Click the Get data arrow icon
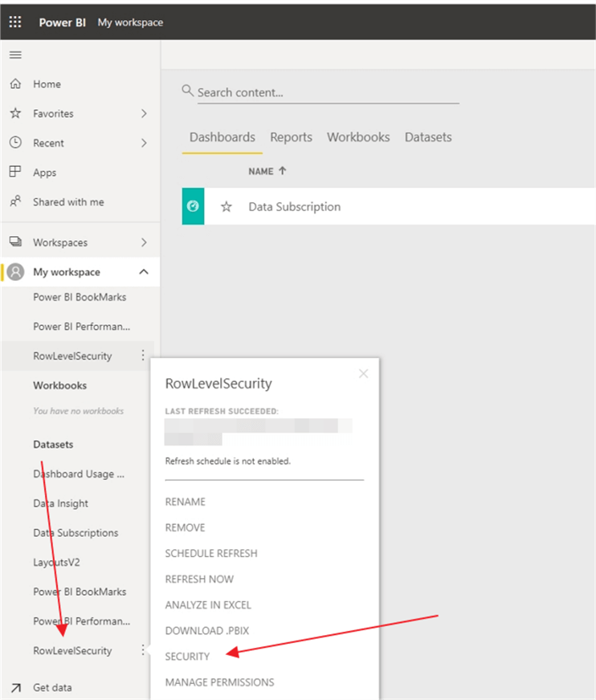The width and height of the screenshot is (596, 700). point(15,688)
